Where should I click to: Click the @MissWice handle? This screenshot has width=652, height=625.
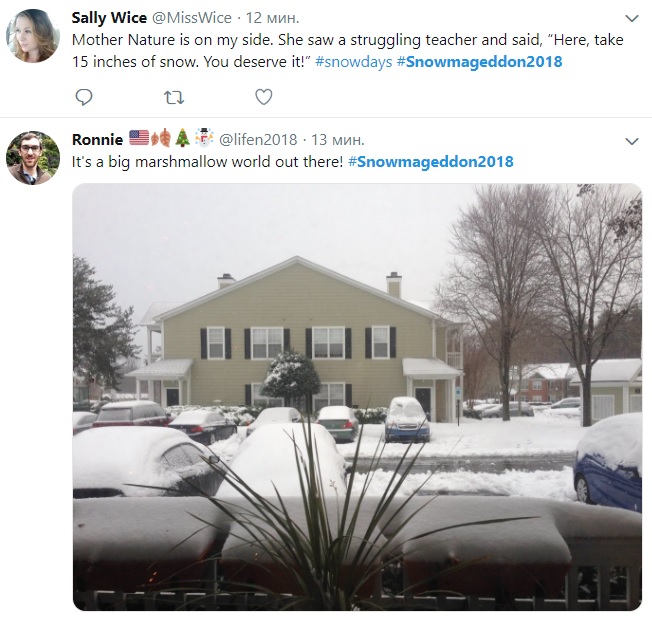pos(191,18)
